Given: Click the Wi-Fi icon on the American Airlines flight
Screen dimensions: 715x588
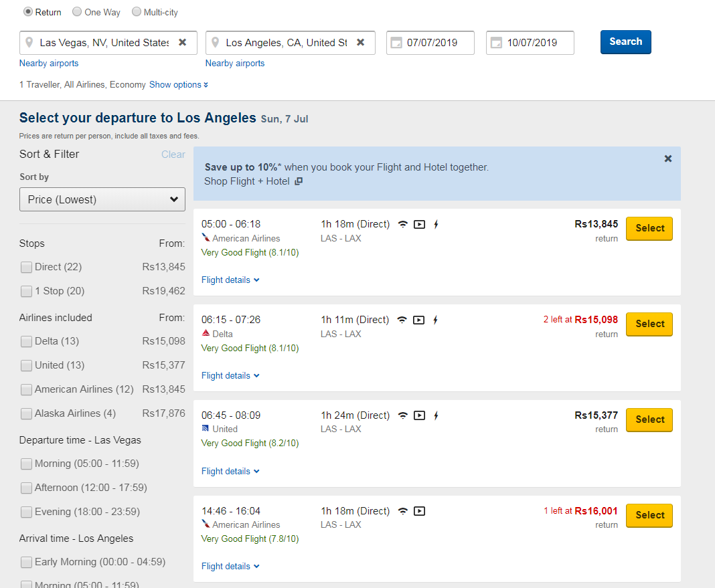Looking at the screenshot, I should [x=402, y=224].
